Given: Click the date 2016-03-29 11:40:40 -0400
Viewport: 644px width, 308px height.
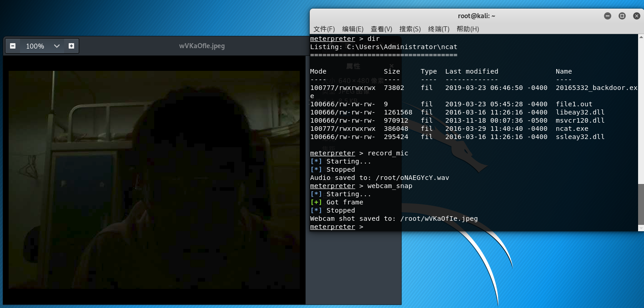Looking at the screenshot, I should [496, 129].
